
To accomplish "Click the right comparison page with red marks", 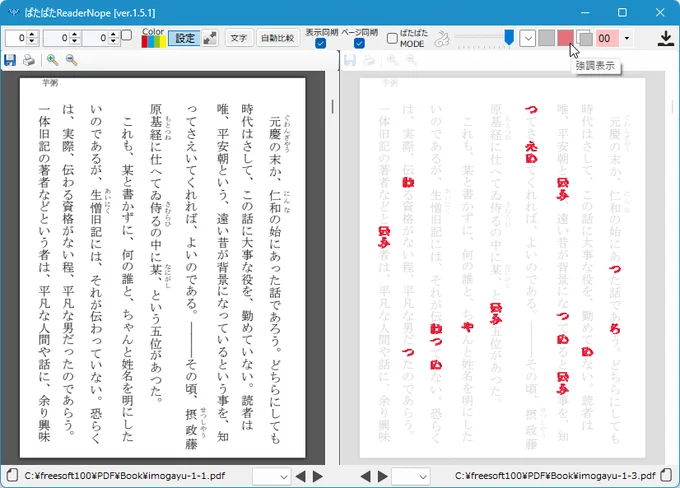I will [x=502, y=268].
